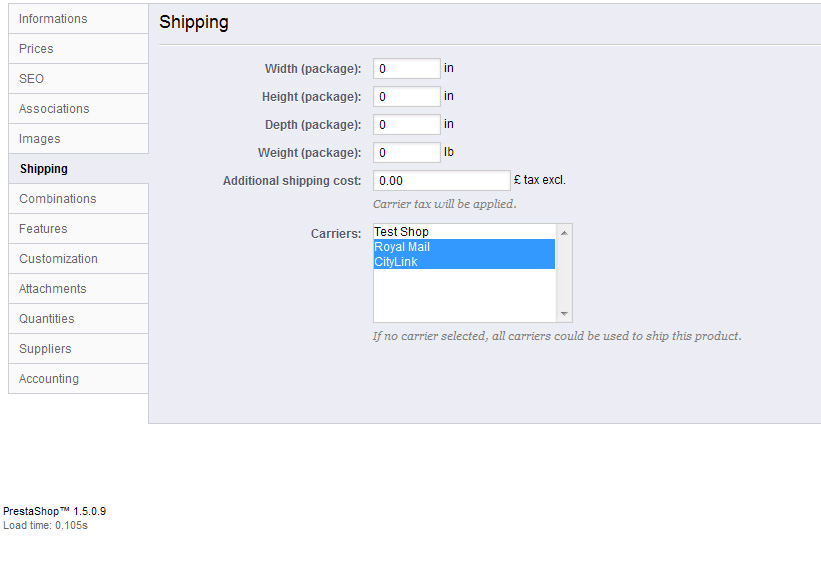Click the Additional shipping cost field
This screenshot has width=821, height=580.
[x=441, y=181]
